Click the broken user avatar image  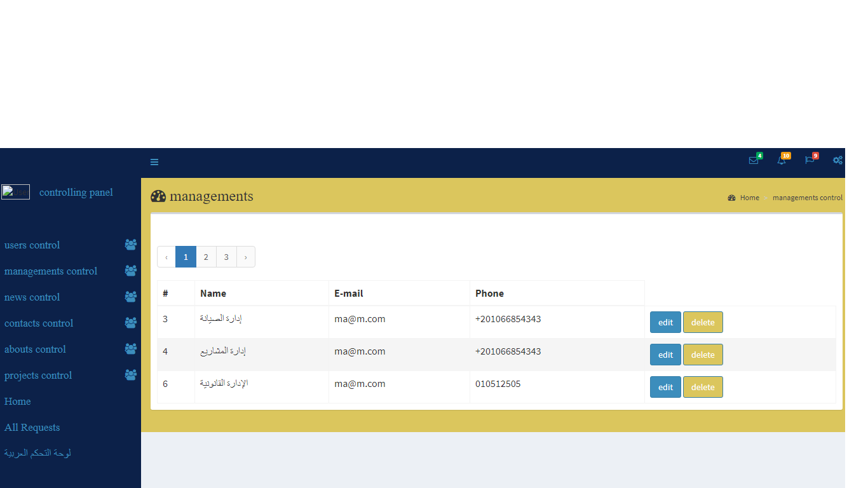[15, 192]
